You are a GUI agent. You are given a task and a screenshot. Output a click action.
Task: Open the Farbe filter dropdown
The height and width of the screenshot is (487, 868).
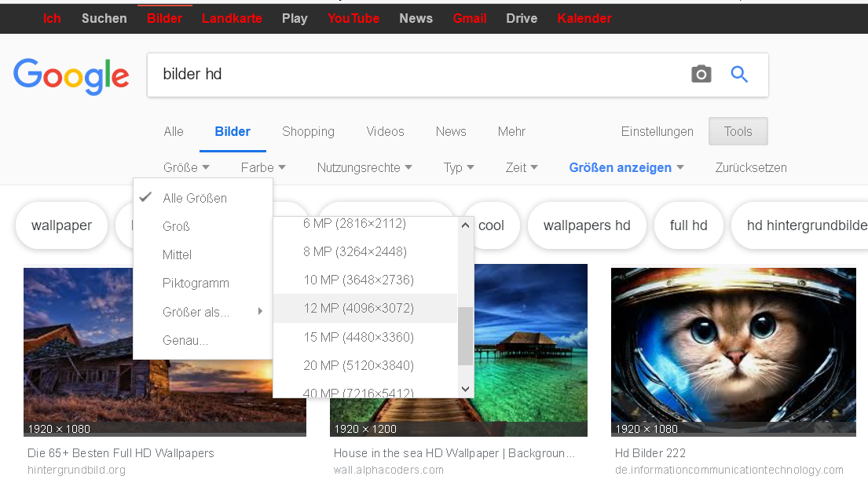coord(262,167)
